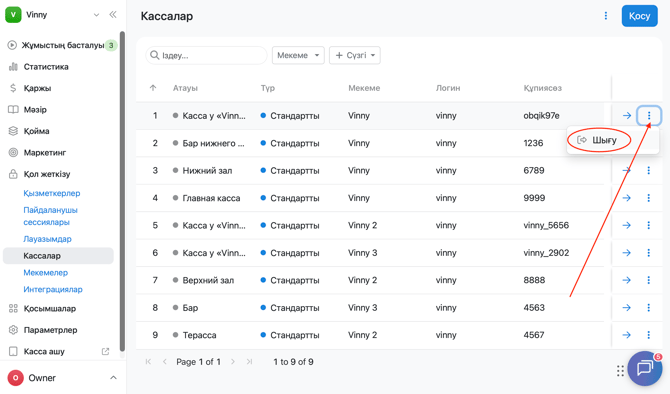Select Бар нижнего row name
This screenshot has width=670, height=394.
[213, 143]
